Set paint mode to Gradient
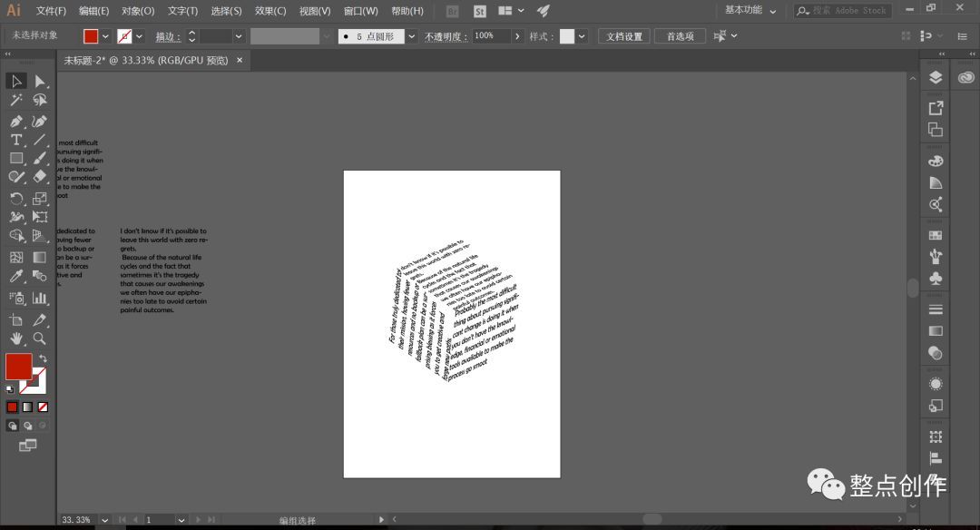 [x=27, y=407]
